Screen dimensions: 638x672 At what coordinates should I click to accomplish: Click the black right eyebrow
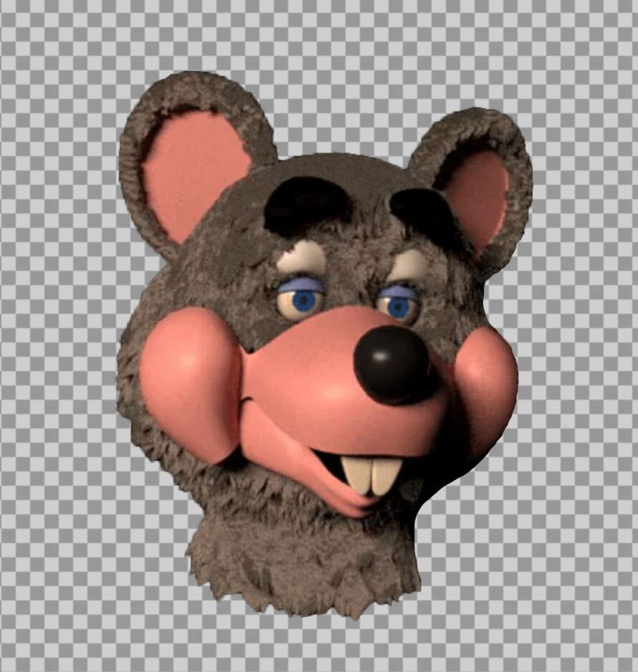click(423, 208)
